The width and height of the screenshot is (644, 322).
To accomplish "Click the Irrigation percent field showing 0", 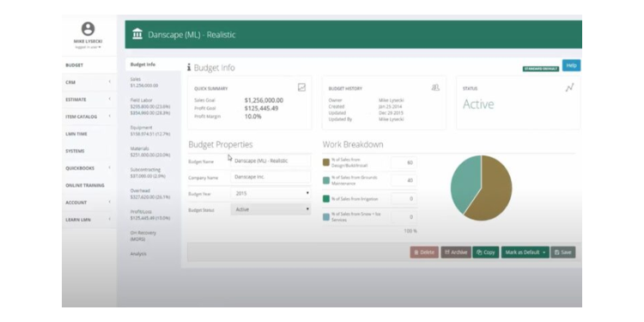I will (x=404, y=199).
